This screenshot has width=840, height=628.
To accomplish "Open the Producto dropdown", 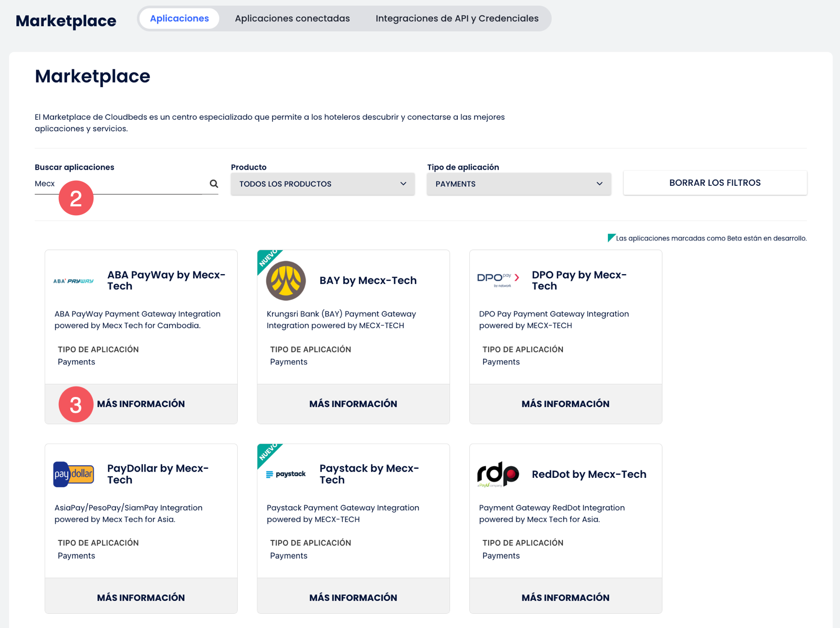I will click(322, 184).
